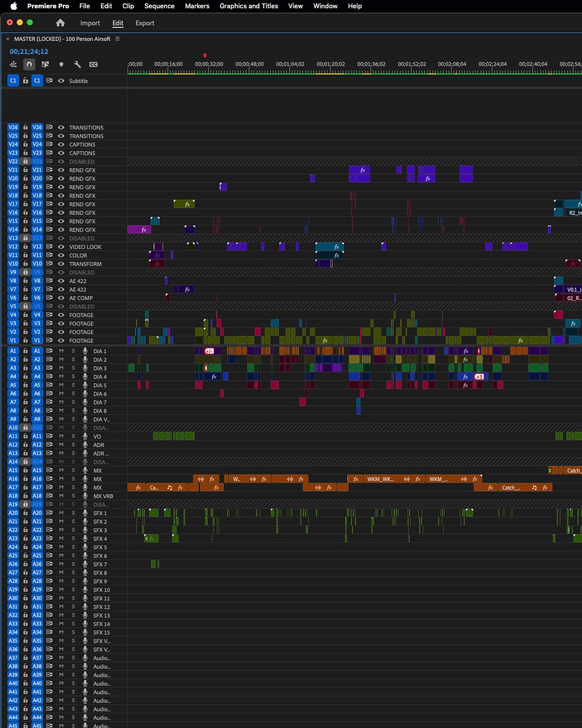Toggle insert sequences as nests icon
This screenshot has height=728, width=582.
[13, 64]
